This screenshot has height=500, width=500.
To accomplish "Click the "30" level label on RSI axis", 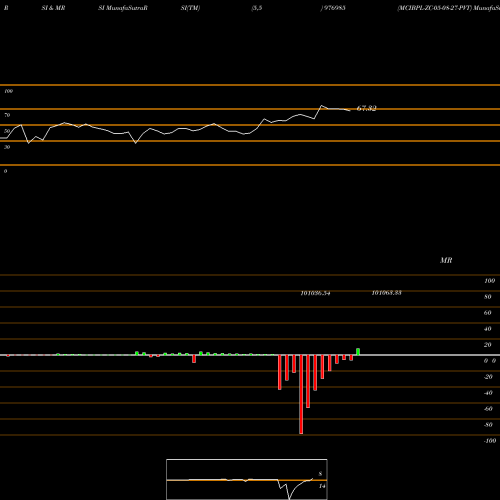I will (7, 147).
